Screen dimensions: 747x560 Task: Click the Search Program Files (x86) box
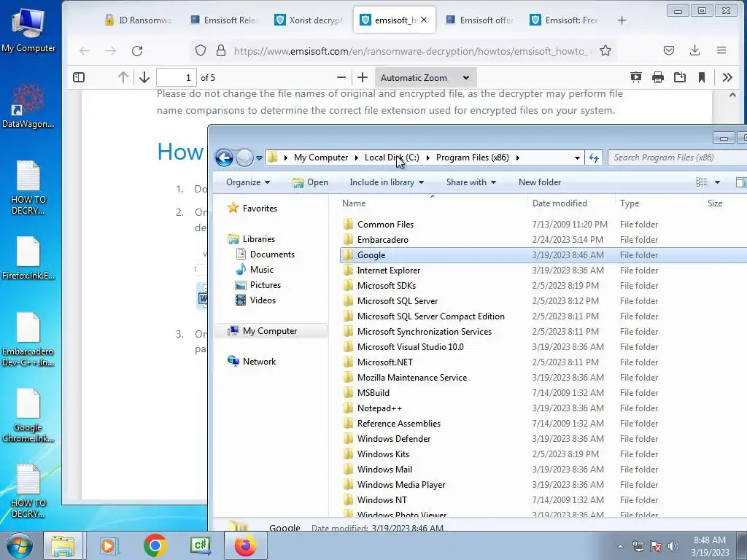(x=679, y=157)
